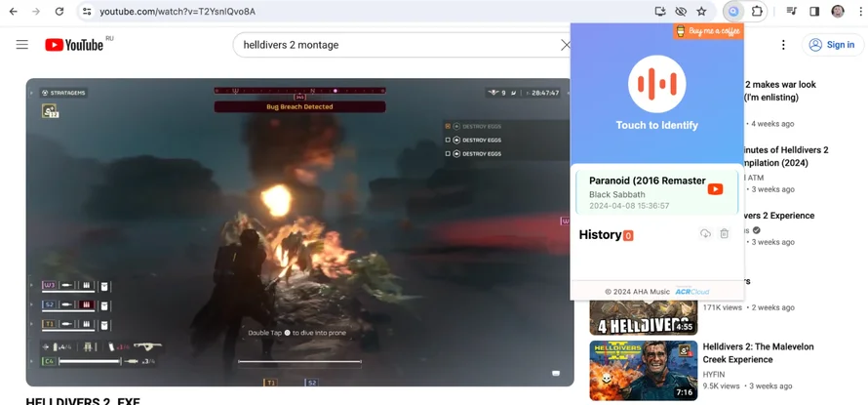Image resolution: width=868 pixels, height=405 pixels.
Task: Open the HYFIN channel name
Action: point(715,374)
